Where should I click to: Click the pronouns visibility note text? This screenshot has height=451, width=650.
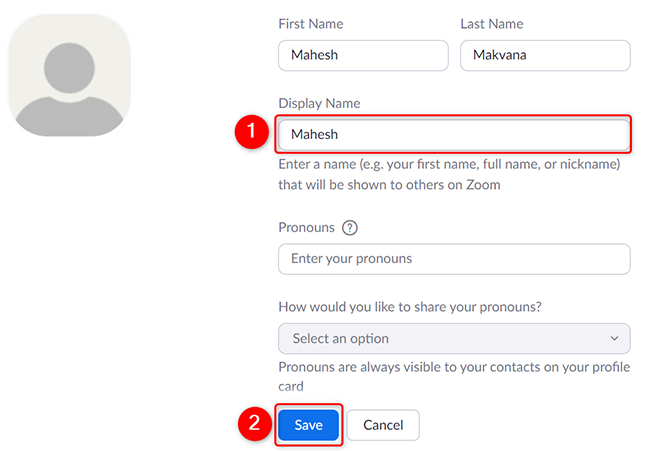coord(449,377)
